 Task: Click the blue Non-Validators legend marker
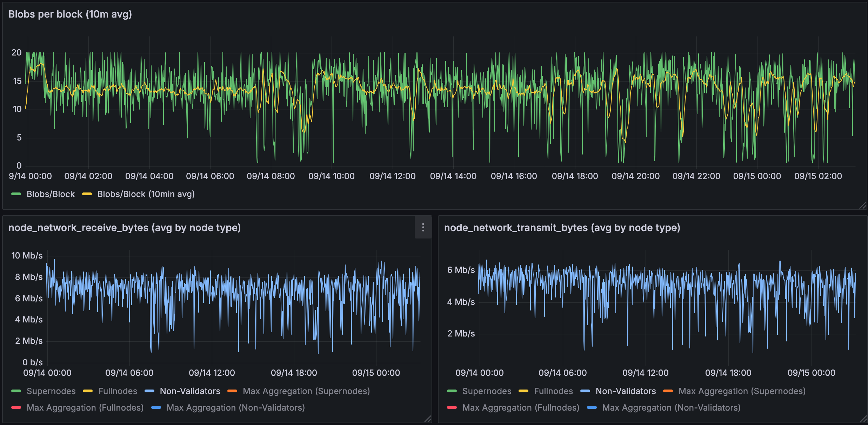point(151,391)
